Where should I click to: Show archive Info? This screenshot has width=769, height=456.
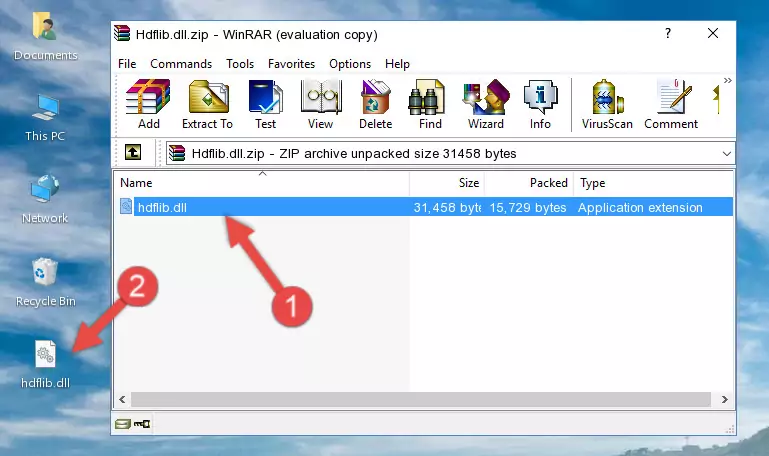click(540, 104)
